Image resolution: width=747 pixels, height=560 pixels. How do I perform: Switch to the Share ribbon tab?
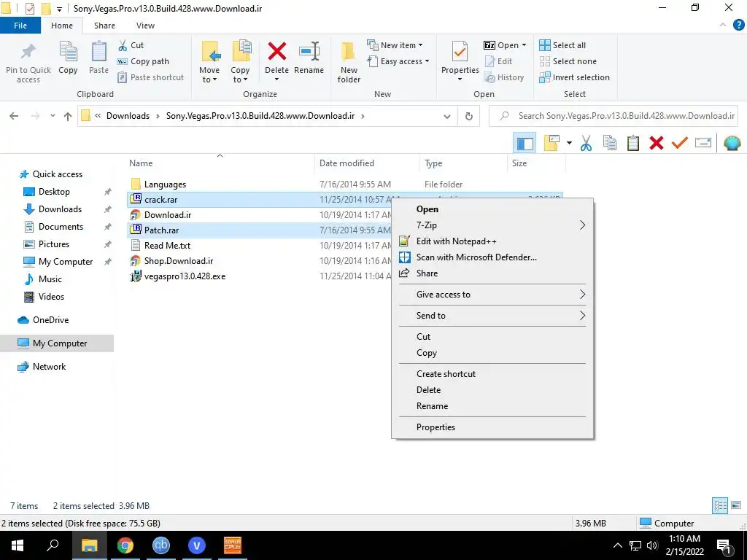tap(104, 26)
